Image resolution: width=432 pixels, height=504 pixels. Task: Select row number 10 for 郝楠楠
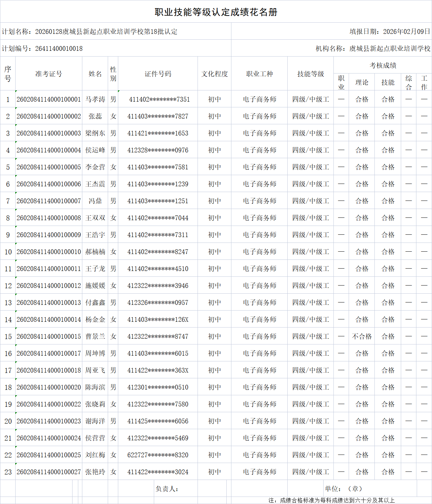click(x=8, y=251)
